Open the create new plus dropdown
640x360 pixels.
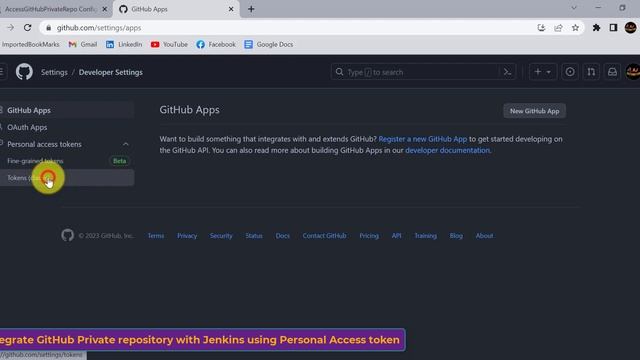[542, 72]
